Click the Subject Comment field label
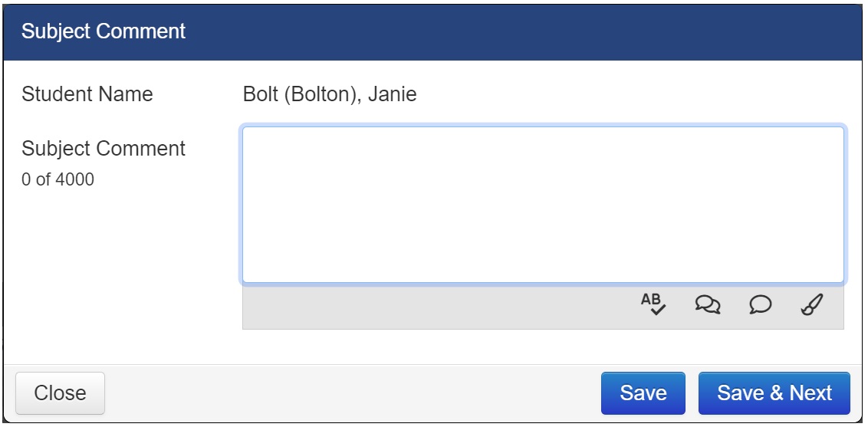Image resolution: width=868 pixels, height=427 pixels. [104, 149]
